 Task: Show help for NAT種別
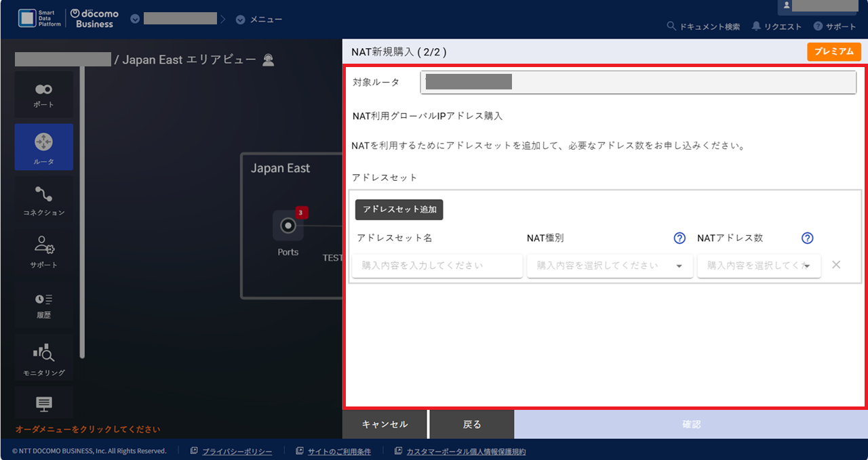tap(679, 238)
